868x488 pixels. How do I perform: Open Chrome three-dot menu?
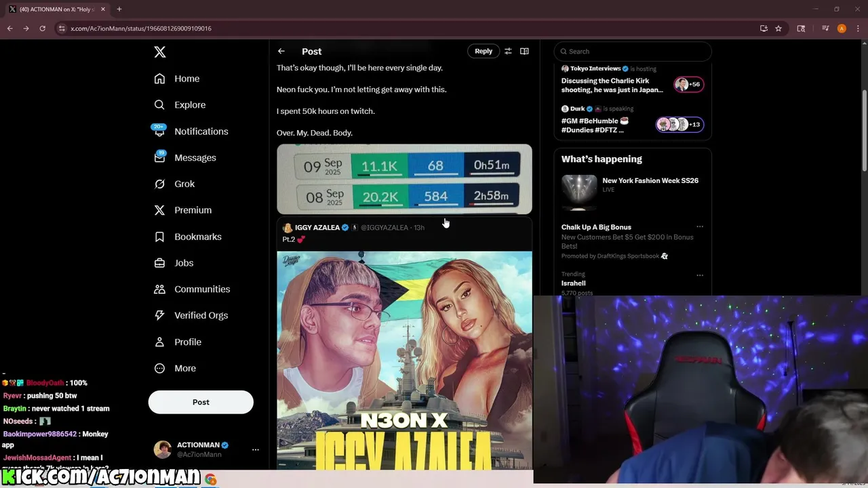click(856, 28)
